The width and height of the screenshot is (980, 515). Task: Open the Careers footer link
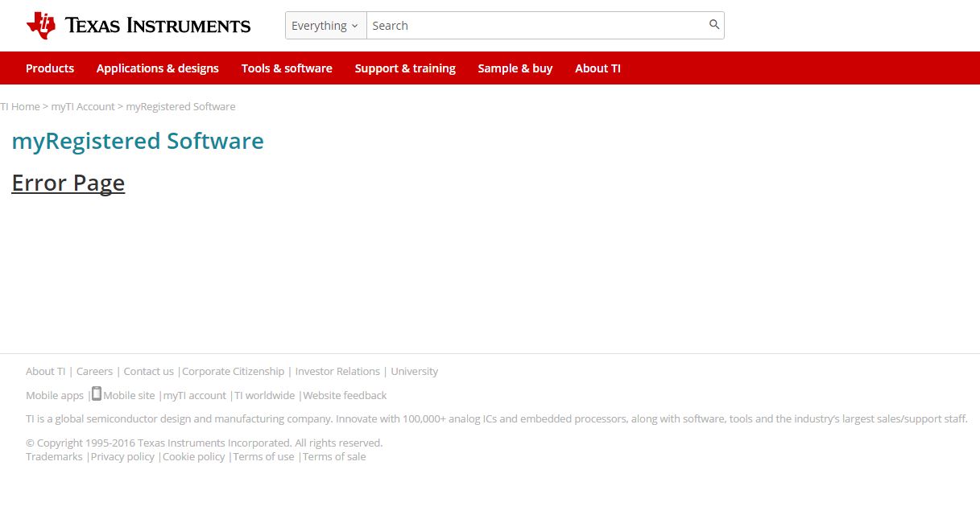coord(94,371)
